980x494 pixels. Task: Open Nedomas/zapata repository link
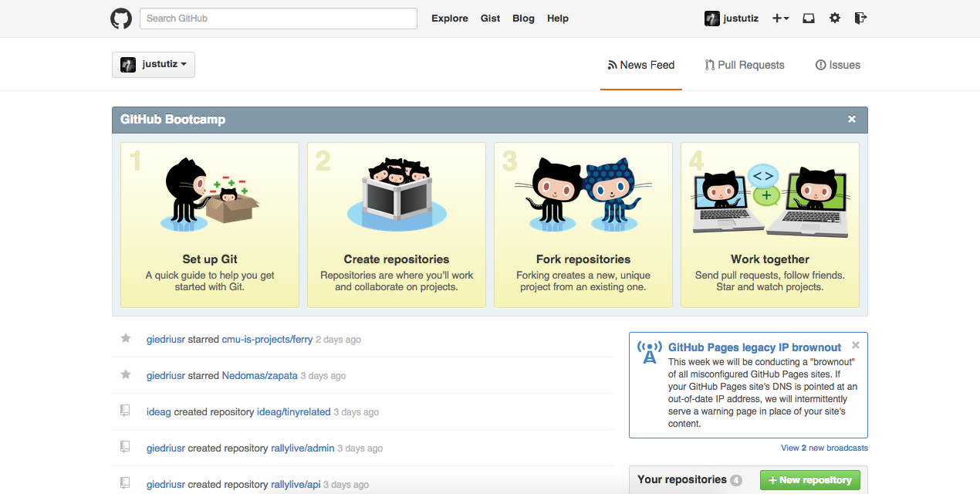(259, 376)
